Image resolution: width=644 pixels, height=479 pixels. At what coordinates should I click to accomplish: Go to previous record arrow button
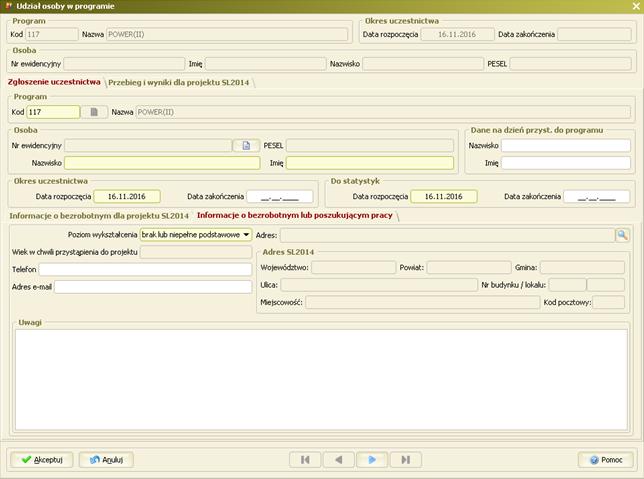click(x=339, y=460)
